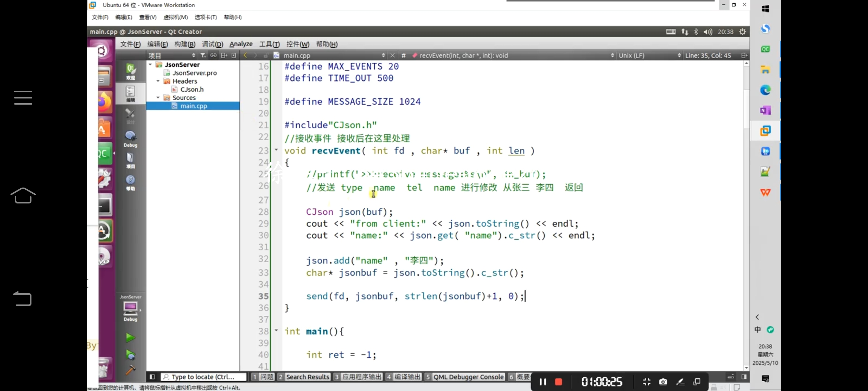The width and height of the screenshot is (868, 391).
Task: Click the Type to locate field
Action: tap(203, 377)
